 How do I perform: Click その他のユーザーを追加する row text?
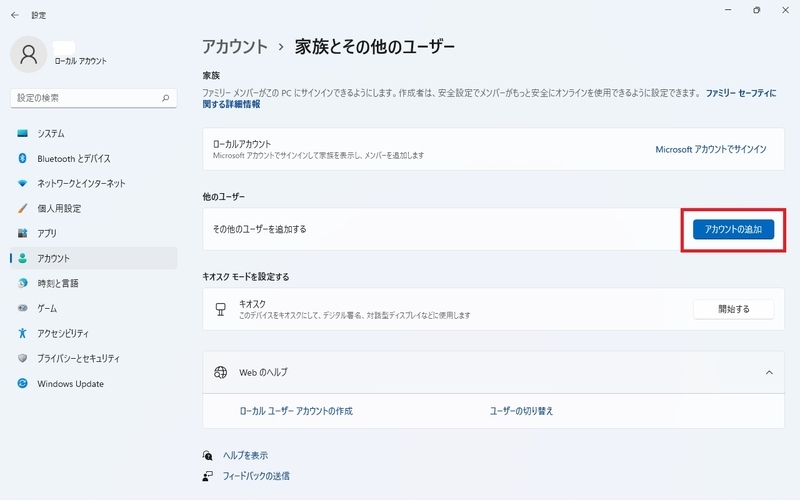260,230
